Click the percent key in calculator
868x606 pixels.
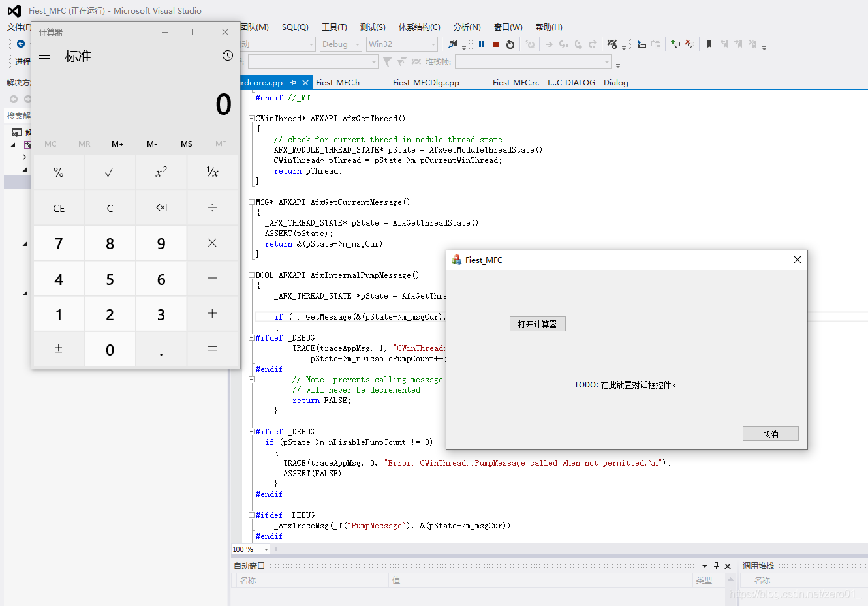[59, 173]
